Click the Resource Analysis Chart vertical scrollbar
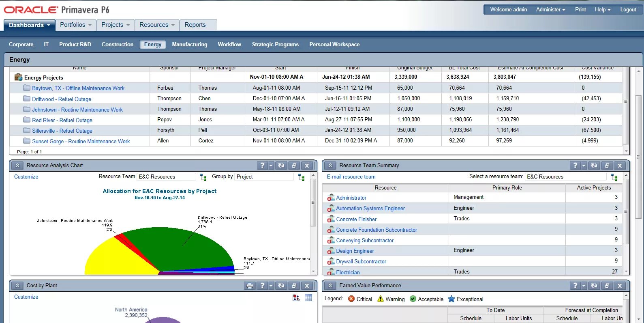Viewport: 644px width, 323px height. click(x=313, y=202)
